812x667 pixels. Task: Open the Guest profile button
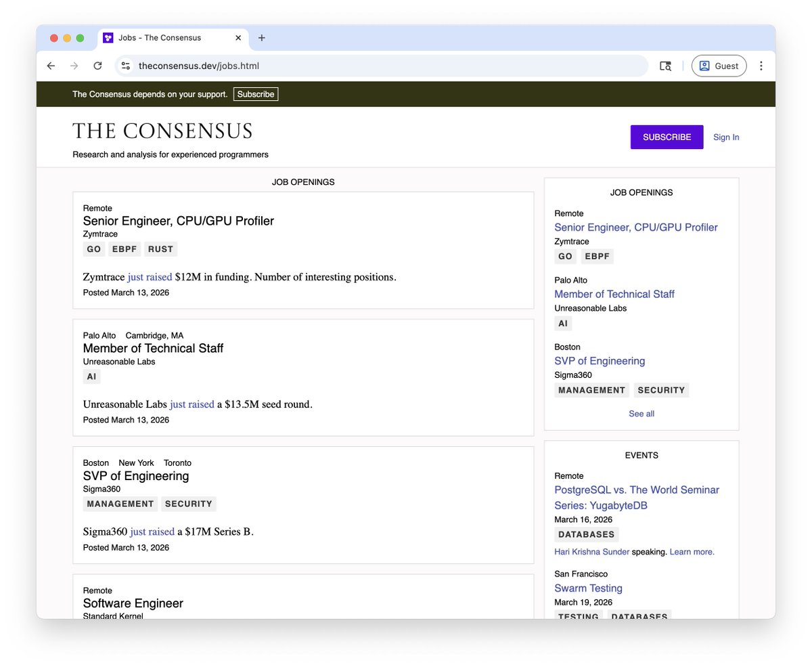pyautogui.click(x=719, y=66)
